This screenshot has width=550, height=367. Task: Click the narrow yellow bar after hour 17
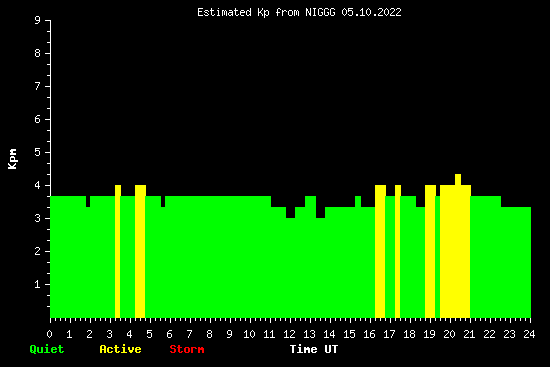pos(398,251)
